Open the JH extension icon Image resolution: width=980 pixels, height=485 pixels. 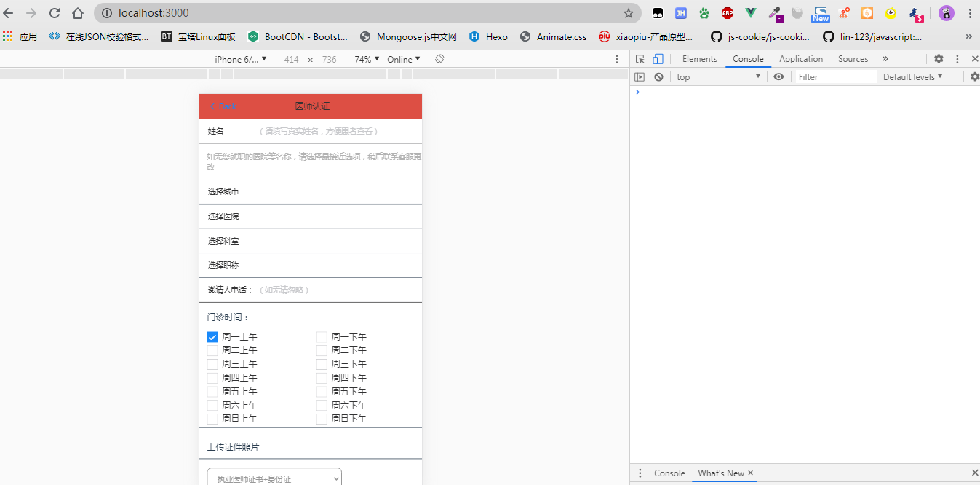(681, 13)
